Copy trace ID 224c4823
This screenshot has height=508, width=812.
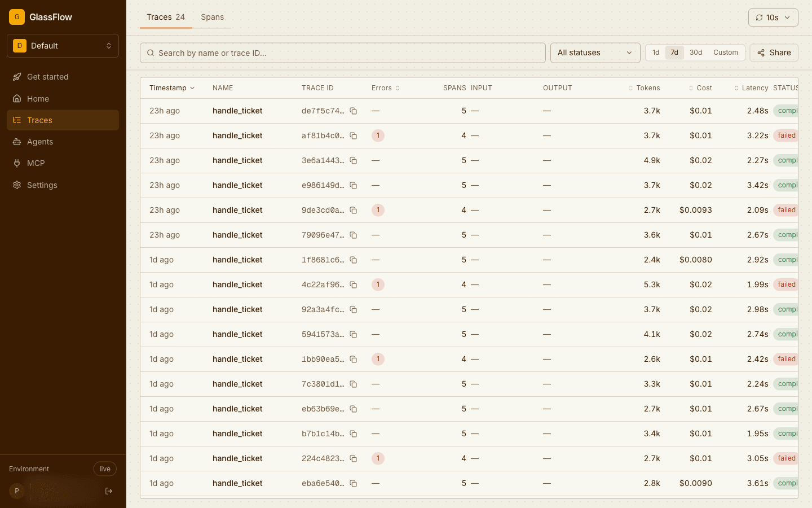(x=354, y=459)
